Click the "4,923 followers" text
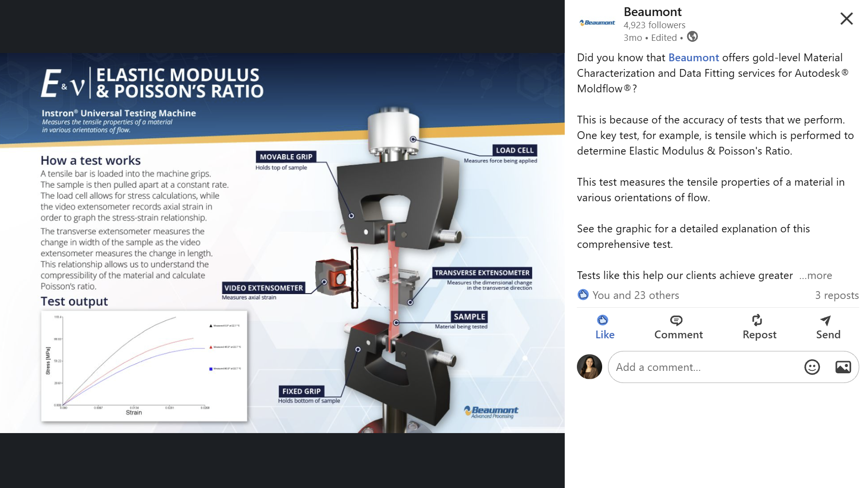The width and height of the screenshot is (868, 488). click(654, 25)
